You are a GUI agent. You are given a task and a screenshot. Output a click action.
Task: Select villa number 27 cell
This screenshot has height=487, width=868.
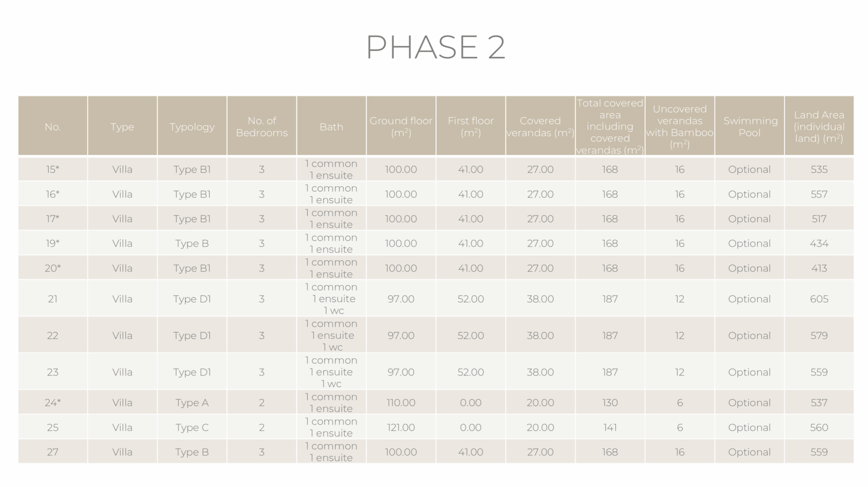click(x=53, y=452)
